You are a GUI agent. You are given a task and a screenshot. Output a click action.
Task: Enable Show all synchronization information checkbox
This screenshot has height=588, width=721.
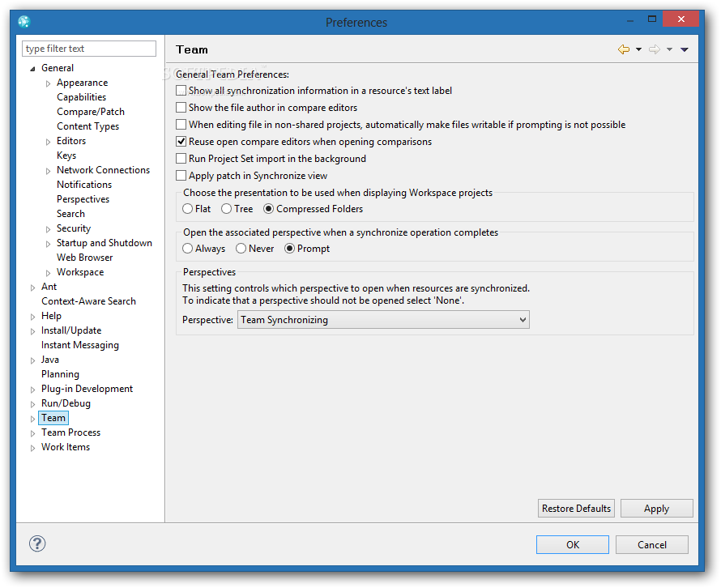point(181,91)
